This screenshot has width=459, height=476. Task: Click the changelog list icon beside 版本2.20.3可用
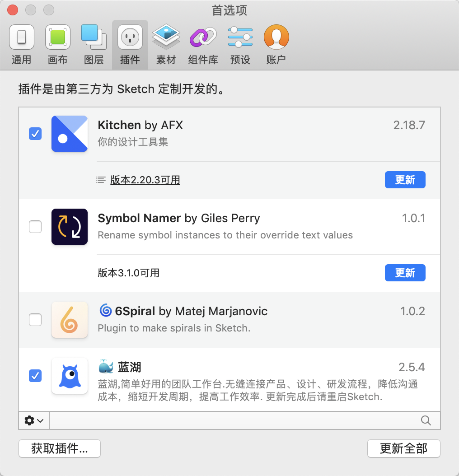(101, 180)
